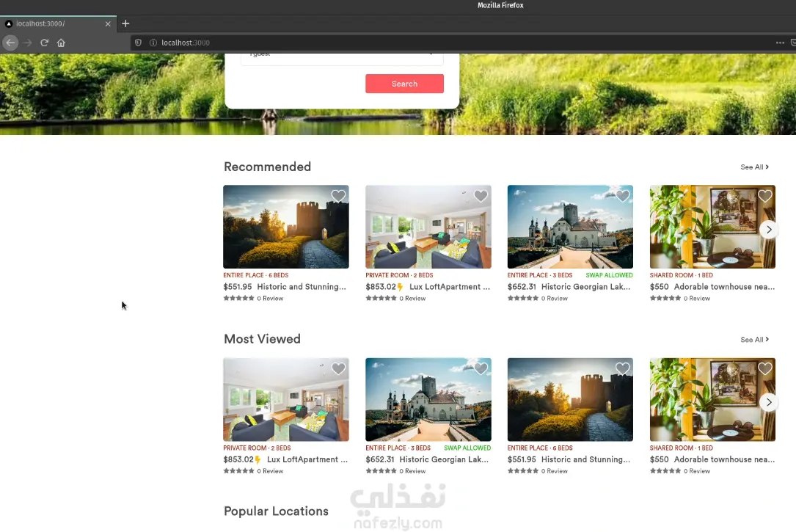The height and width of the screenshot is (532, 796).
Task: Open 'Lux LoftApartment ...' title in Recommended
Action: pyautogui.click(x=450, y=287)
